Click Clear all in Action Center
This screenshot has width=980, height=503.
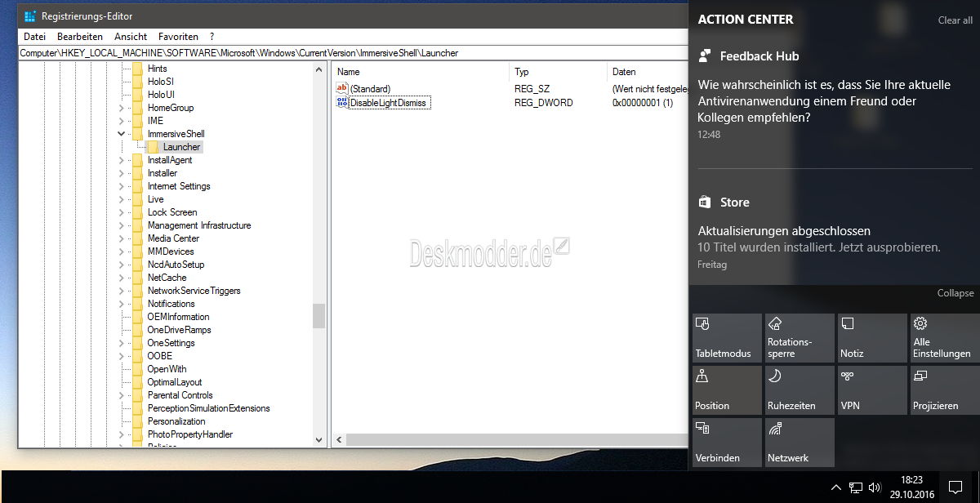pos(955,20)
